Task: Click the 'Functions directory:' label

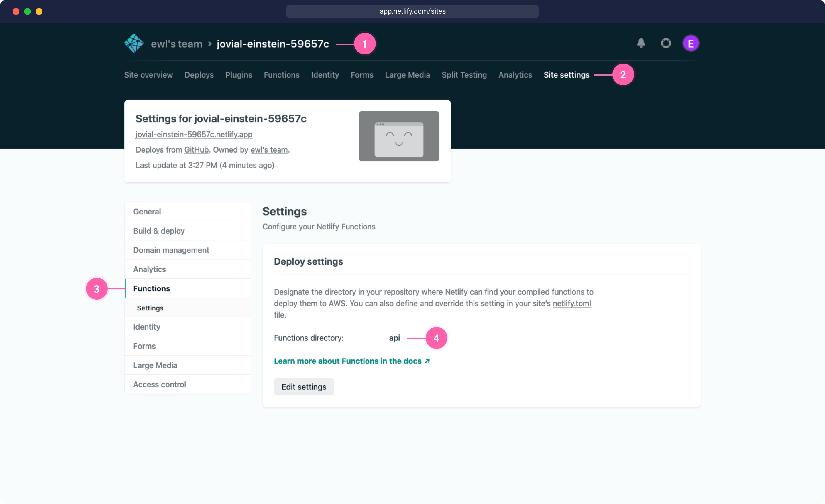Action: (x=309, y=338)
